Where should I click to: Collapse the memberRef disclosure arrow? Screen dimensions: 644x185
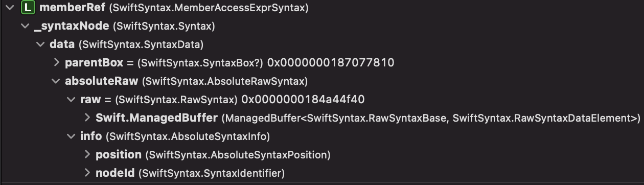(10, 8)
